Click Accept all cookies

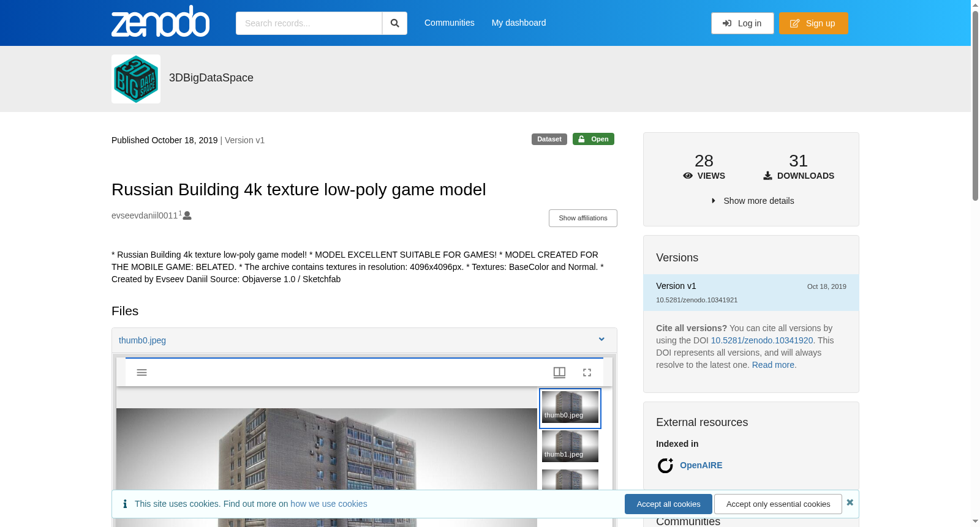(x=668, y=504)
